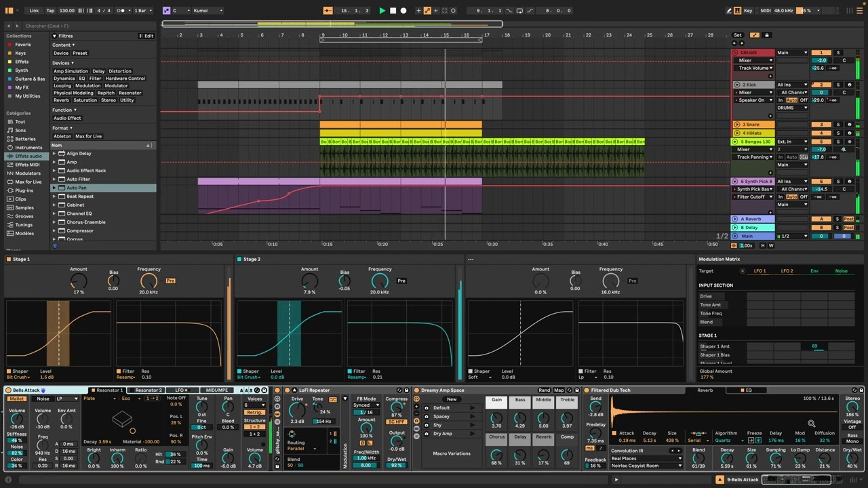The image size is (868, 488).
Task: Select the Reverb device filter tag
Action: [61, 100]
